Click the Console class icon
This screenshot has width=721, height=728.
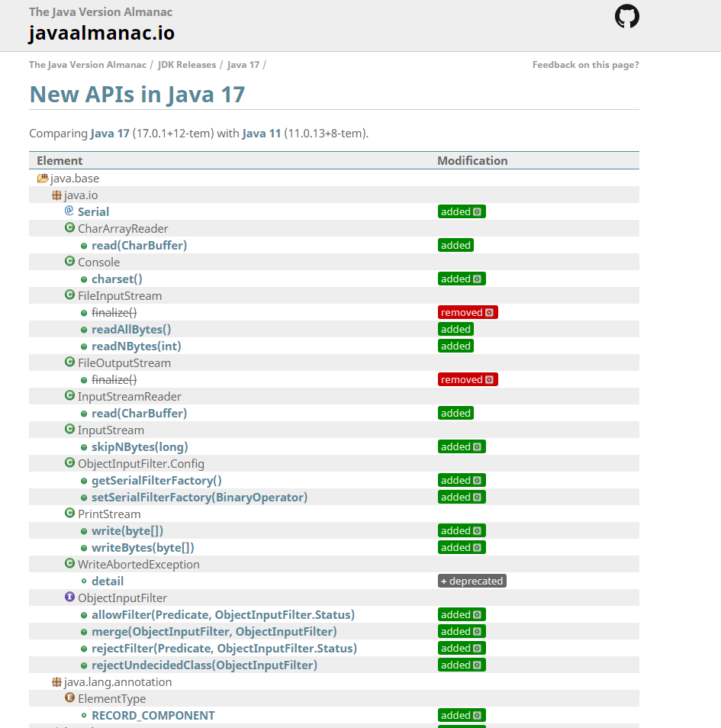(x=69, y=261)
